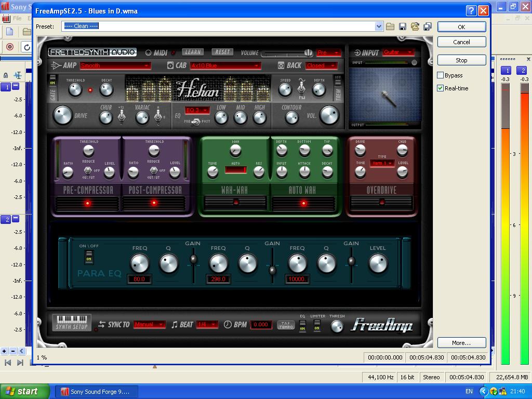
Task: Toggle the Para EQ on/off switch
Action: click(x=89, y=257)
